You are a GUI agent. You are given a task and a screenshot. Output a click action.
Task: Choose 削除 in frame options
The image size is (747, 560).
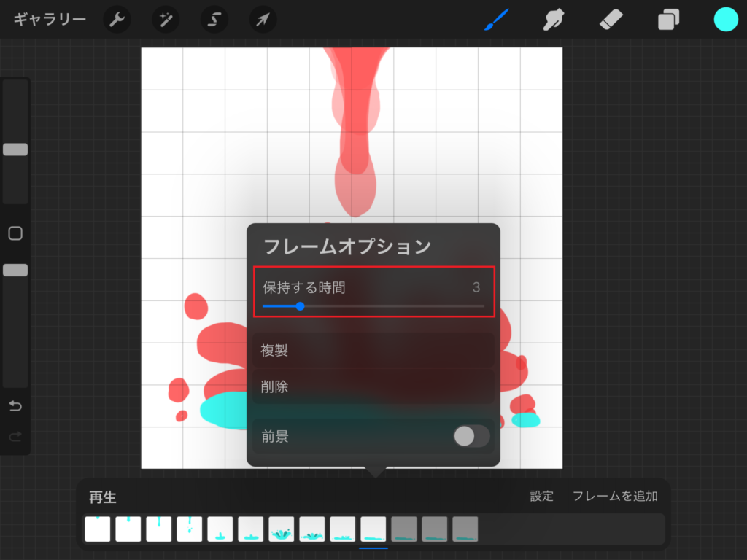click(373, 386)
